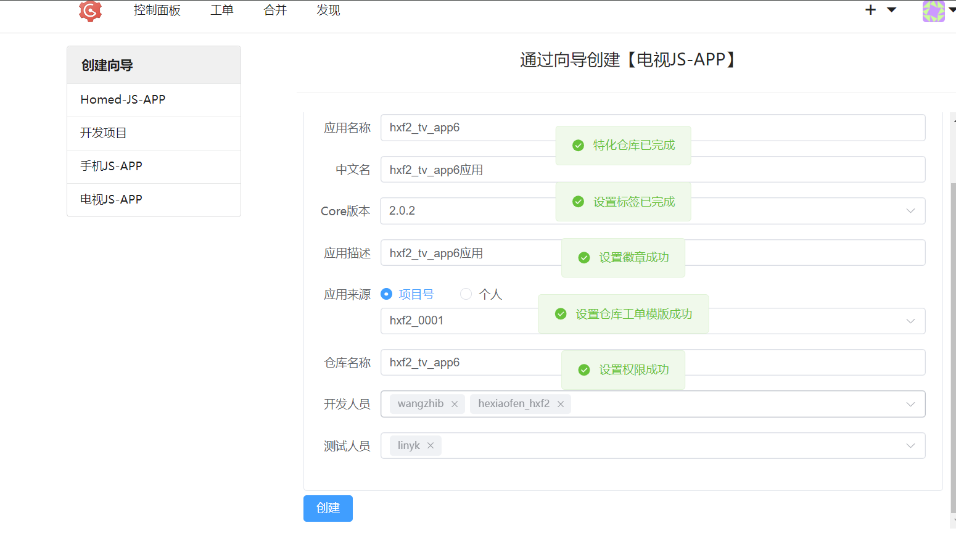Open the user avatar menu
The height and width of the screenshot is (560, 956).
(x=933, y=10)
